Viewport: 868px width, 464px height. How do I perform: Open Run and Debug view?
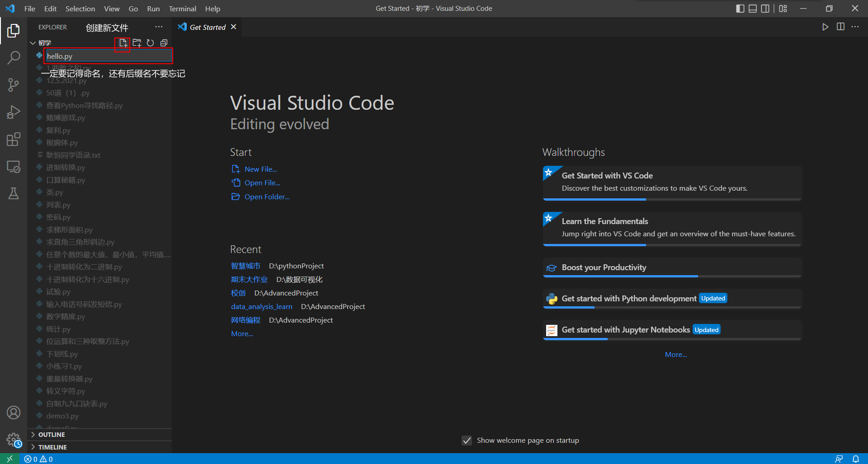[14, 112]
